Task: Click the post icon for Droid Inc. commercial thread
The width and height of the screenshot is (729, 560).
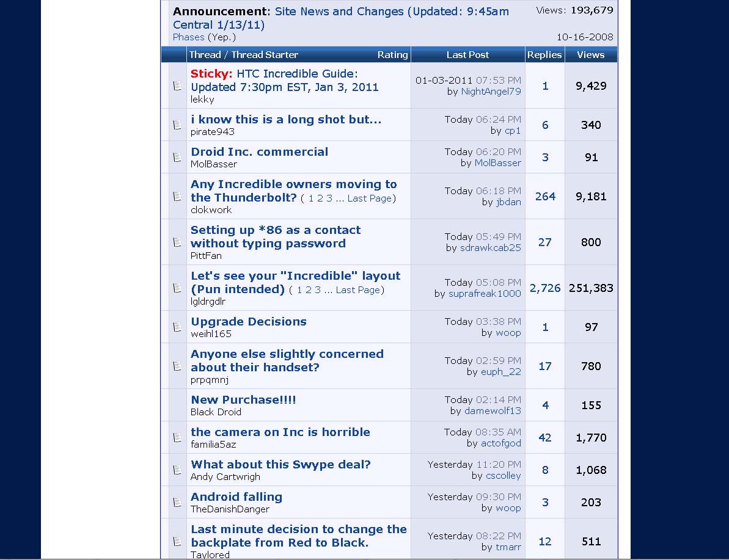Action: tap(177, 158)
